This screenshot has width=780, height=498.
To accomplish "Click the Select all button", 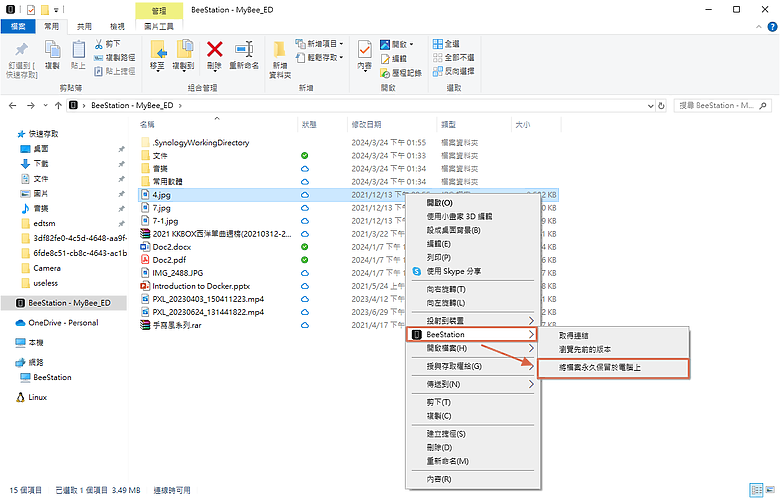I will (446, 44).
